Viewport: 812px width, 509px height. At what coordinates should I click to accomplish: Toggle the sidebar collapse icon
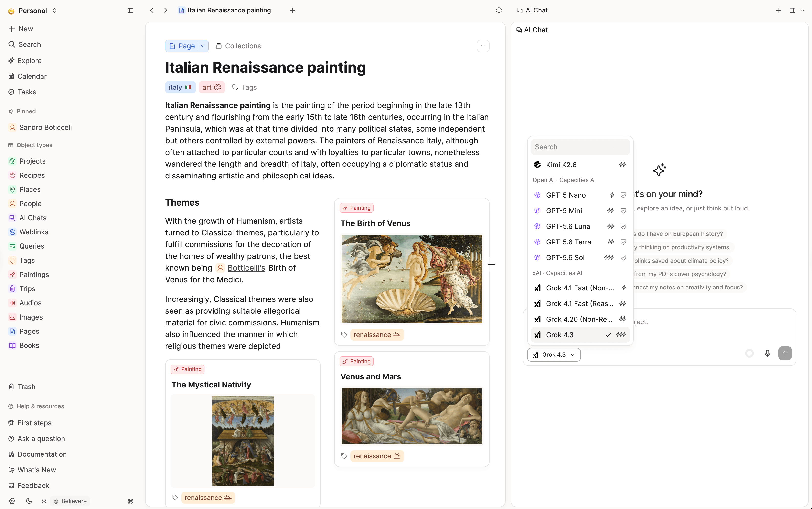(x=130, y=11)
